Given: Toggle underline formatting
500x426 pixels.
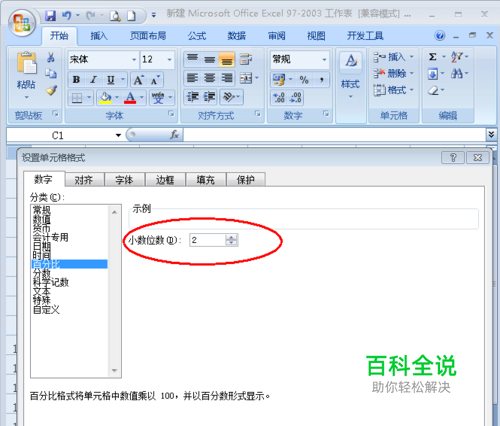Looking at the screenshot, I should (x=111, y=80).
